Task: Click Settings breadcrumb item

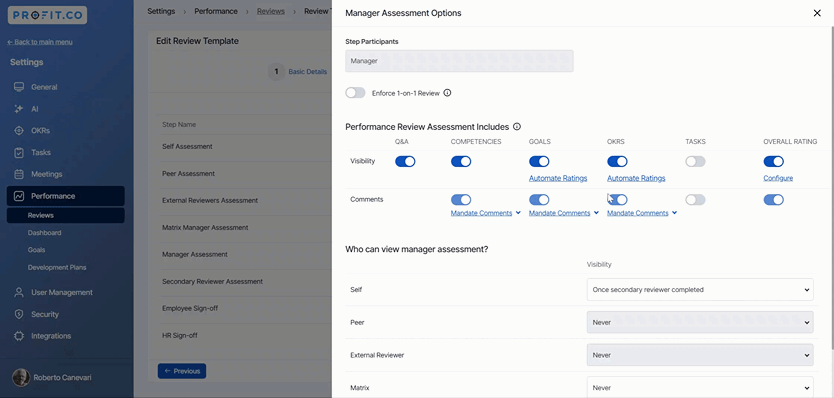Action: click(x=161, y=11)
